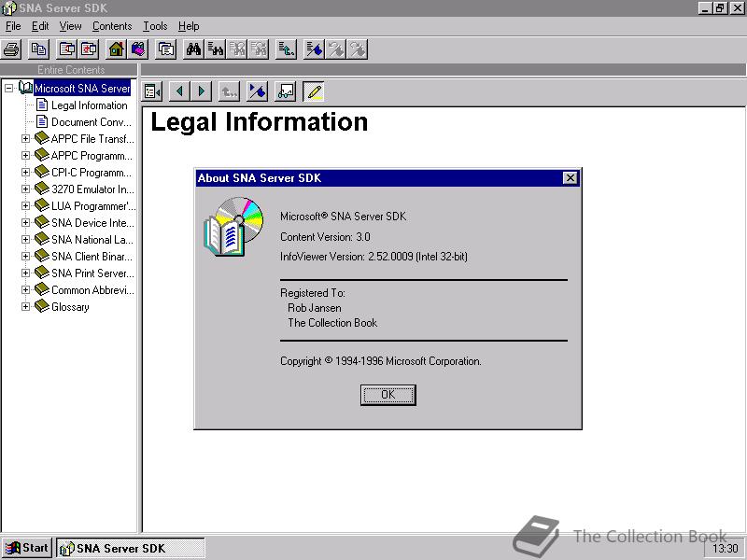Click the 13:30 taskbar clock
Image resolution: width=747 pixels, height=560 pixels.
tap(725, 549)
